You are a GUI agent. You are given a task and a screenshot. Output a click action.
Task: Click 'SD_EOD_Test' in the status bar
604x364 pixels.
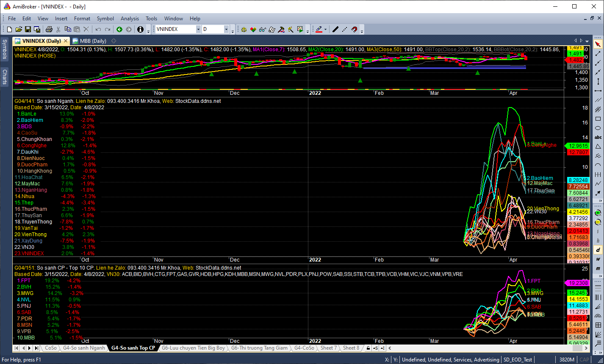[x=518, y=360]
